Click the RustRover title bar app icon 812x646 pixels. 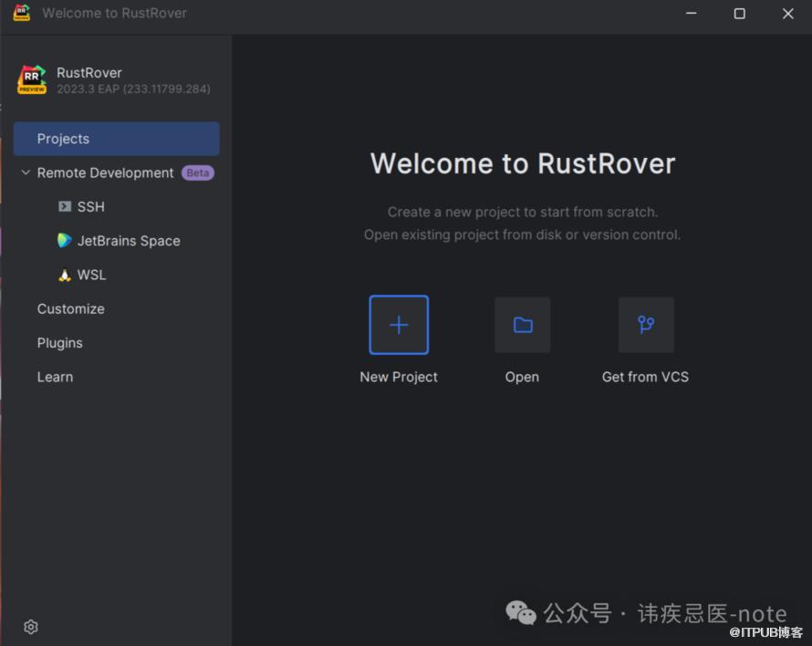click(x=21, y=13)
